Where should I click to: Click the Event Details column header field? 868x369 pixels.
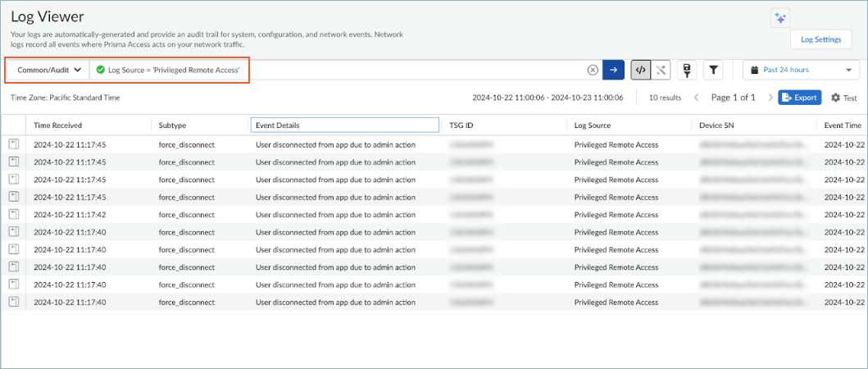pyautogui.click(x=344, y=125)
